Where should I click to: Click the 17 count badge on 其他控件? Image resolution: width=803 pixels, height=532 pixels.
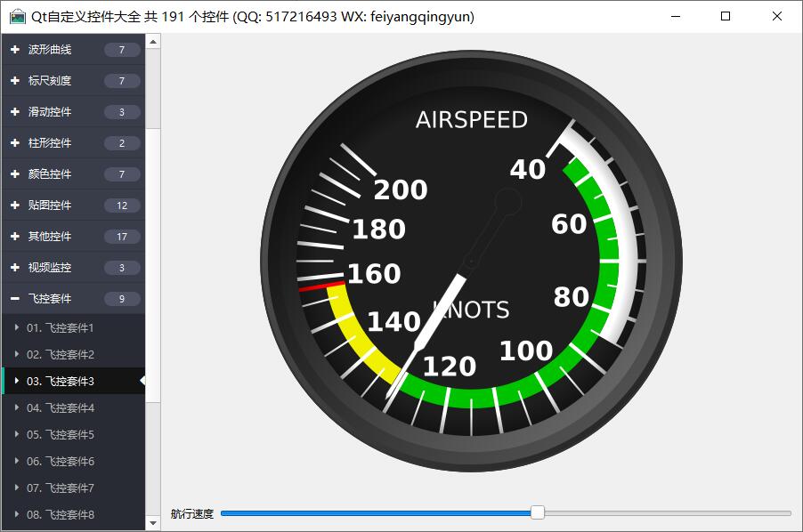point(122,237)
